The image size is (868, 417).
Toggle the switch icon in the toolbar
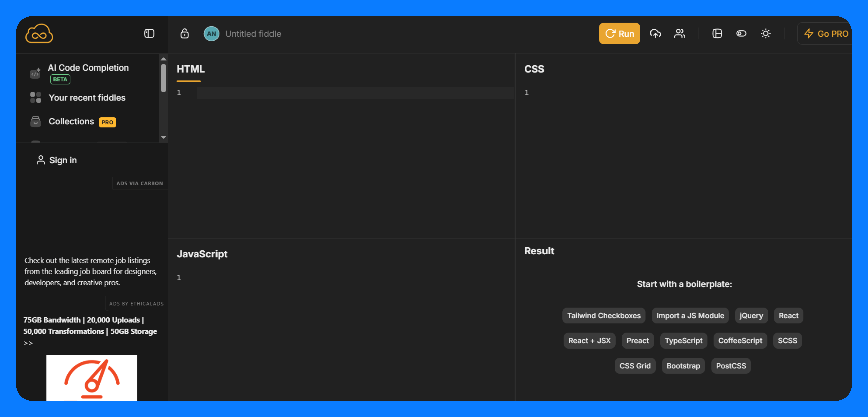pyautogui.click(x=741, y=33)
